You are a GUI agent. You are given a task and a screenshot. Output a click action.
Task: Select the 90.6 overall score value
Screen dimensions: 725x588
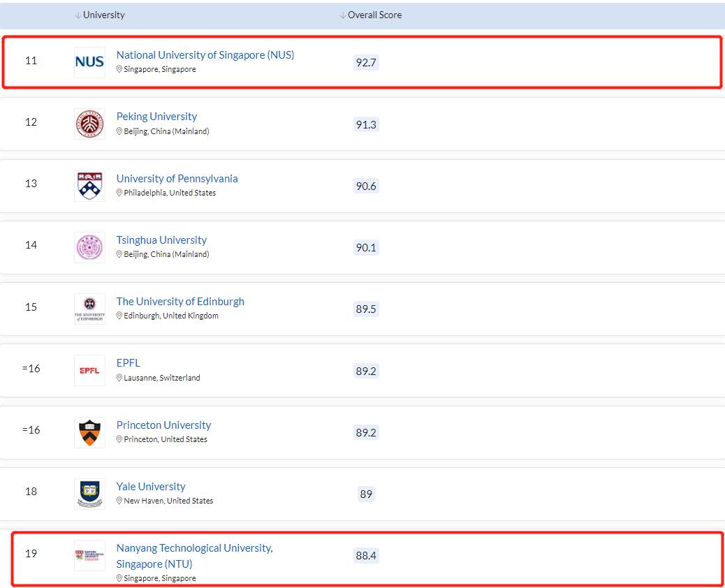pos(366,186)
